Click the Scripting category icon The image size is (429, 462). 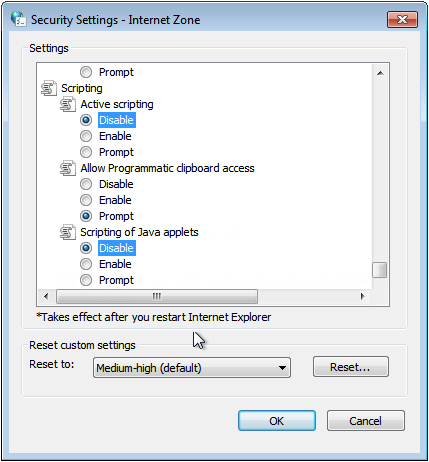coord(49,88)
